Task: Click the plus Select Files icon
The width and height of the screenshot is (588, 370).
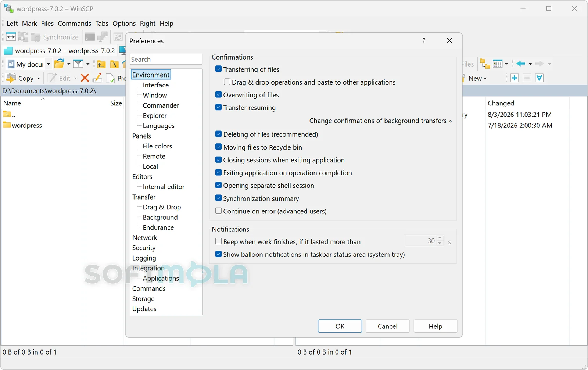Action: tap(514, 78)
